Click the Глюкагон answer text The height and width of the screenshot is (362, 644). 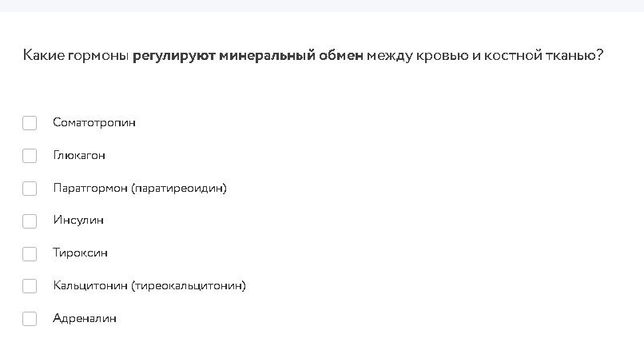[x=79, y=155]
